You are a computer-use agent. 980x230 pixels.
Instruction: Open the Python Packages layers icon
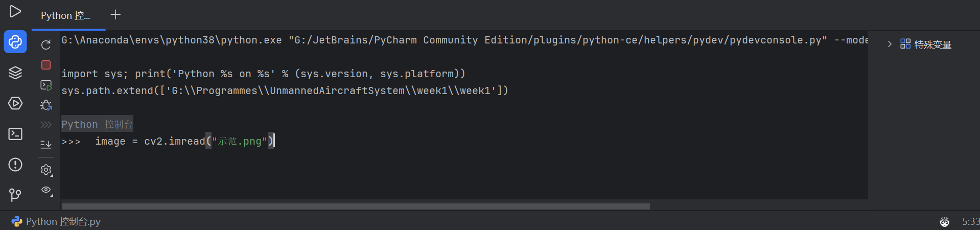(x=15, y=73)
